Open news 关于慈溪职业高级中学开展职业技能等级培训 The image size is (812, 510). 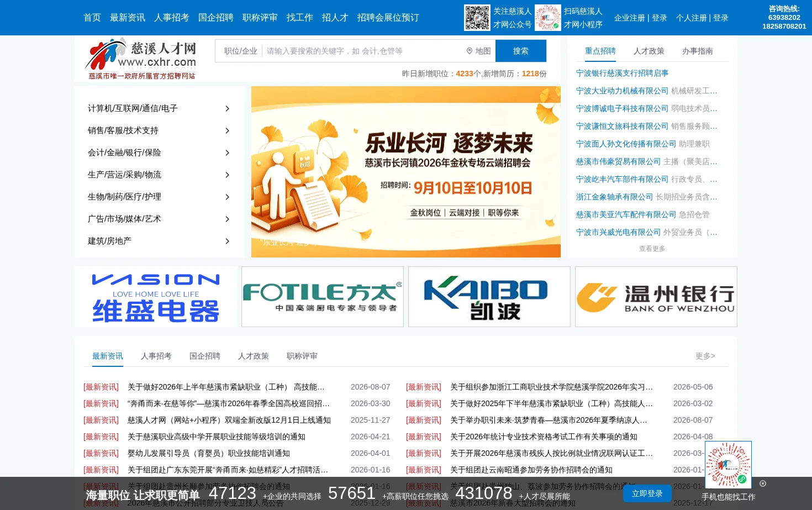click(x=217, y=437)
